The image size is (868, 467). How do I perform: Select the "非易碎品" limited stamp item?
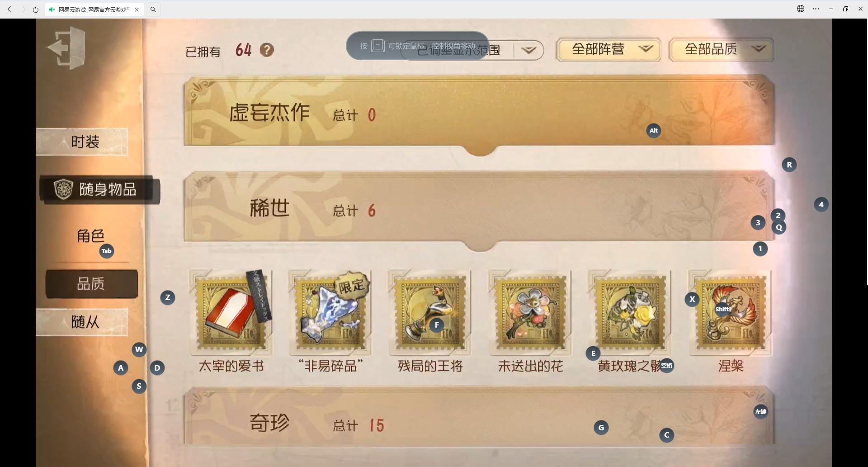(330, 313)
